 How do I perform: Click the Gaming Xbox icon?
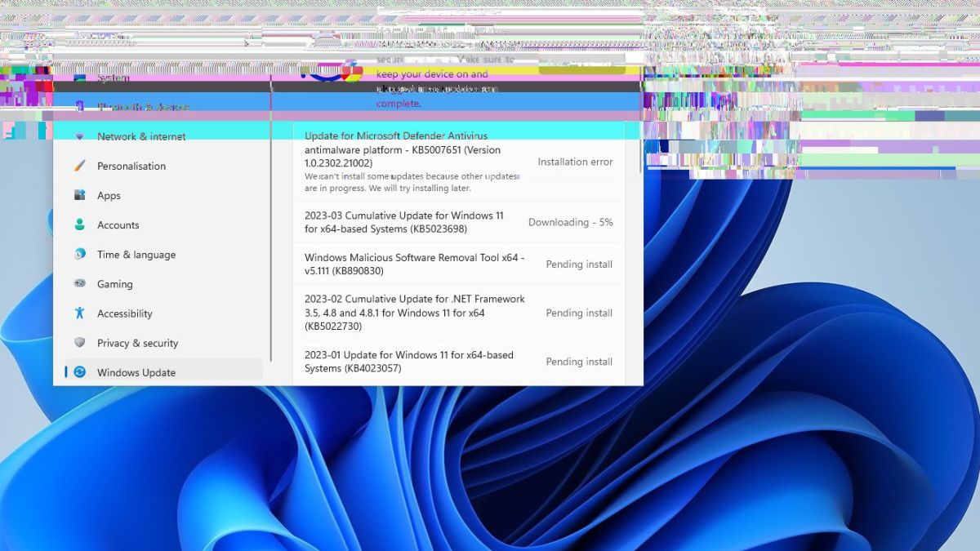tap(79, 283)
